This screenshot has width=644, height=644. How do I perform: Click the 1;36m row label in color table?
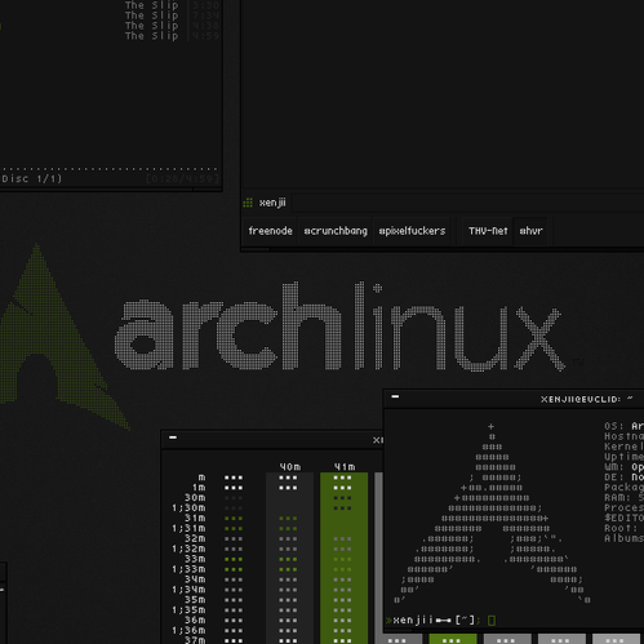click(x=189, y=630)
